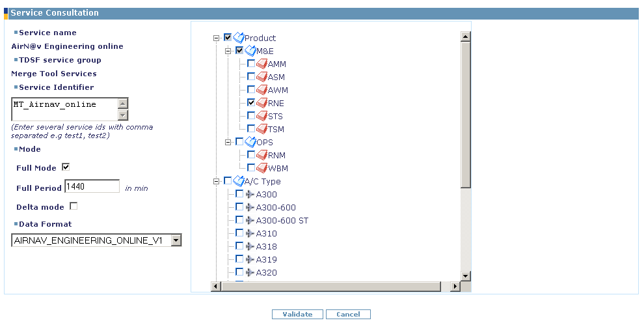Check the A319 checkbox
Screen dimensions: 644x327
(239, 259)
